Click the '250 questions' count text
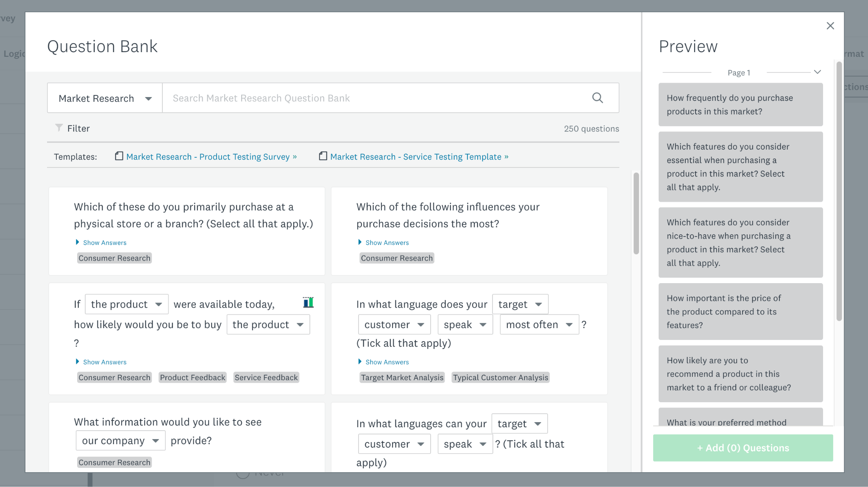The width and height of the screenshot is (868, 487). 591,129
